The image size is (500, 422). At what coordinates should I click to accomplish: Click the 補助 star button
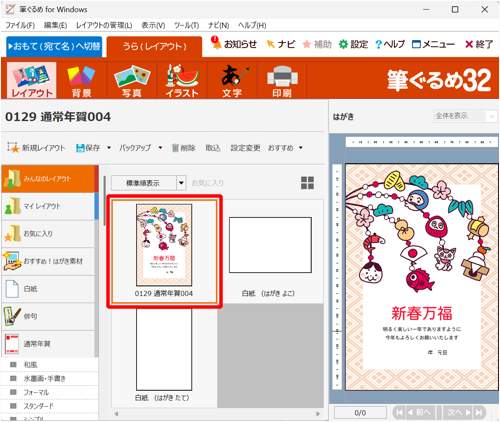coord(317,44)
